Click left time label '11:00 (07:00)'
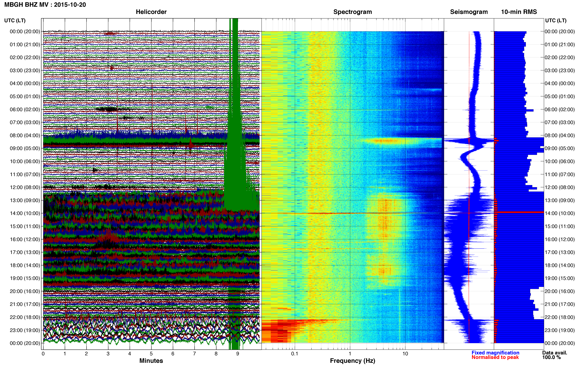 25,174
